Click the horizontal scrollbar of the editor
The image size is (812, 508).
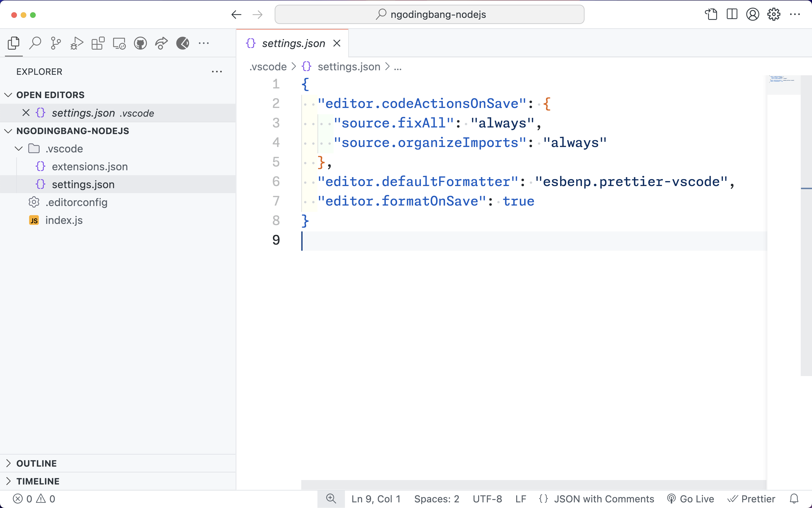coord(534,485)
